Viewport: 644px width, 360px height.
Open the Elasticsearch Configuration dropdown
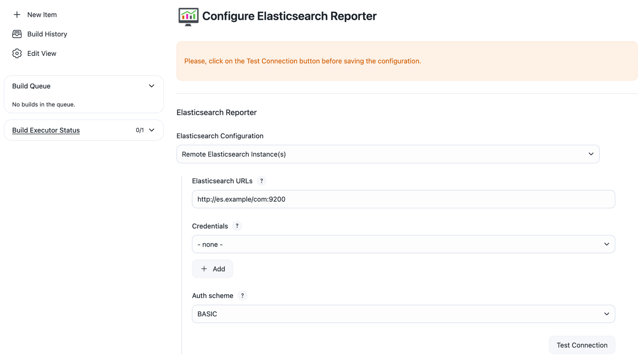pyautogui.click(x=388, y=154)
